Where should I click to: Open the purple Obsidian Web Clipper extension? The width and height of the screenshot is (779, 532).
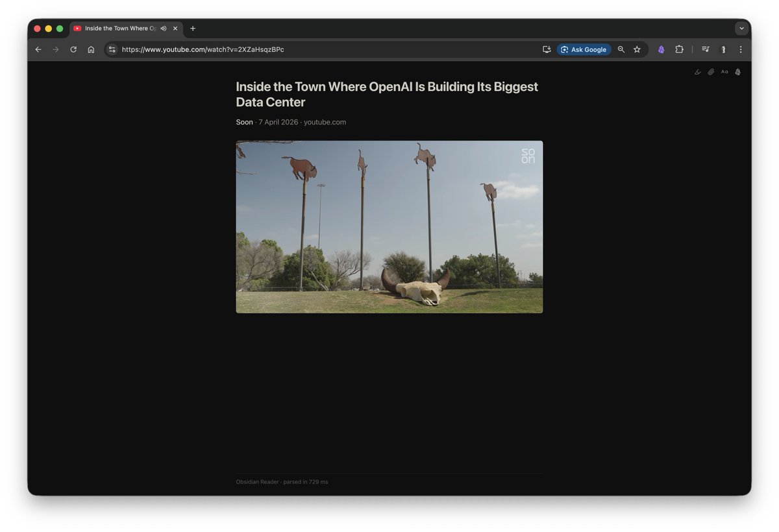tap(662, 49)
